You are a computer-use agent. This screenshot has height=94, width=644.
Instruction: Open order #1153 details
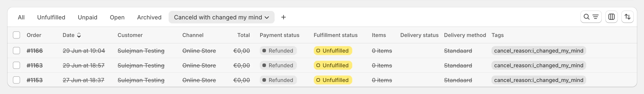(x=35, y=80)
